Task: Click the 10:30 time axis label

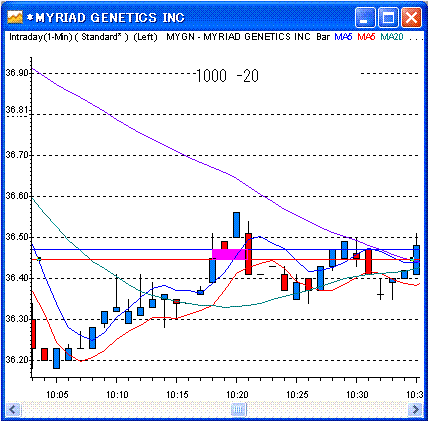Action: (x=357, y=395)
